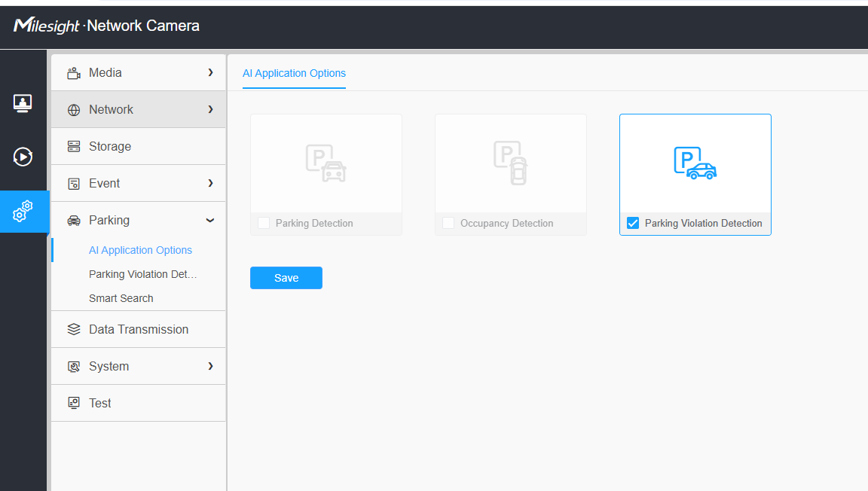Click the Parking menu label
Screen dimensions: 868x491
(109, 221)
